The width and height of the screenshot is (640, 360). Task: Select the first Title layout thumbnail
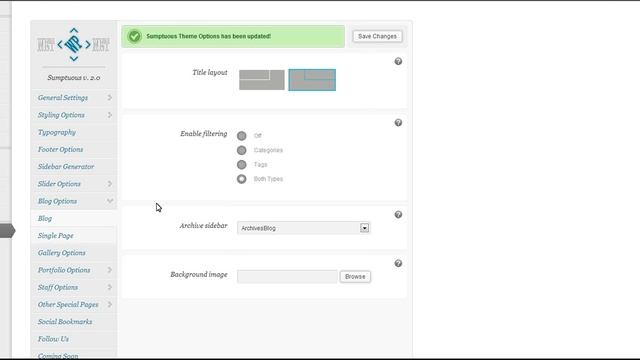[262, 80]
